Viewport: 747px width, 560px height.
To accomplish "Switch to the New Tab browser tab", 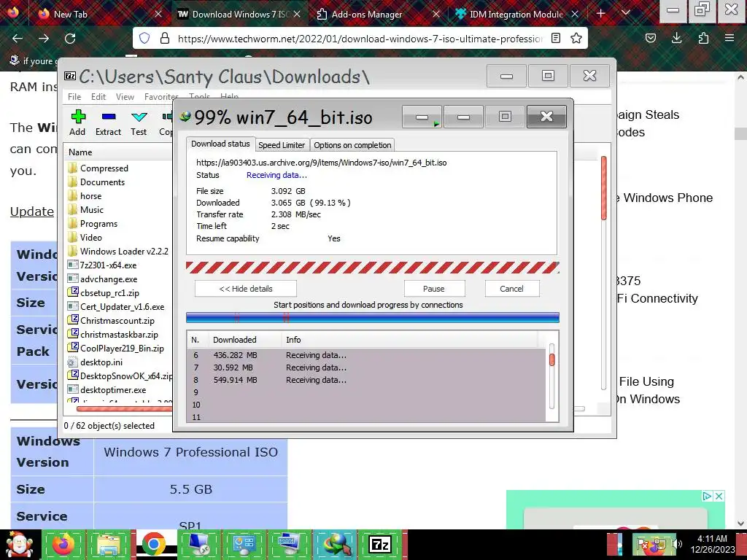I will tap(96, 14).
